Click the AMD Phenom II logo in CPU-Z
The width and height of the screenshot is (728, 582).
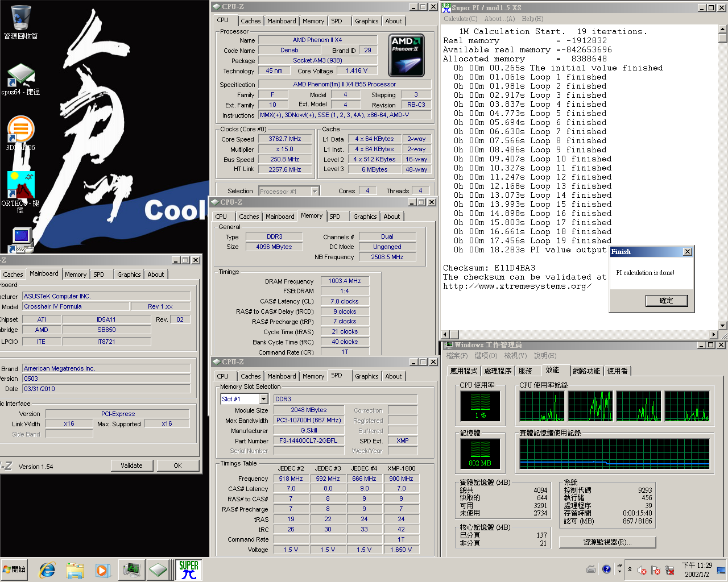(x=406, y=56)
